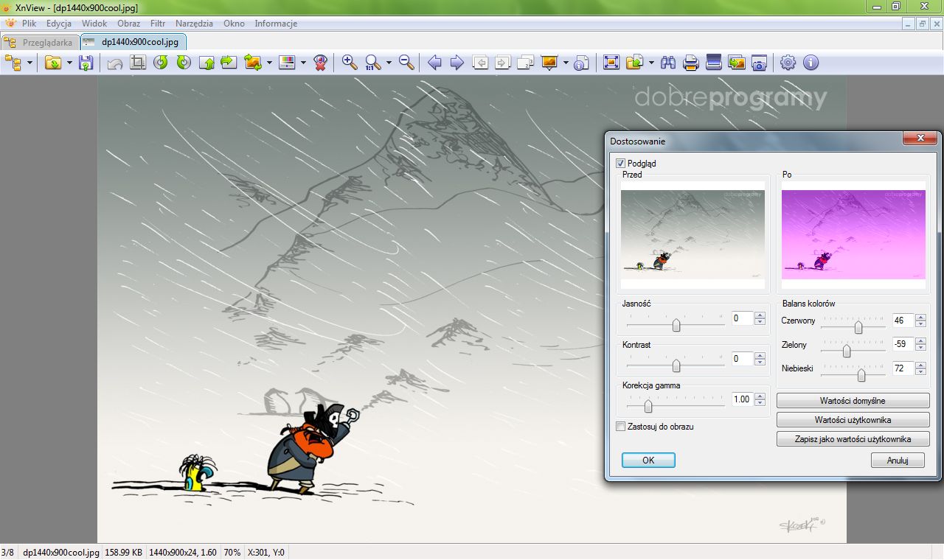Expand the zoom 1:1 dropdown arrow

[x=389, y=63]
